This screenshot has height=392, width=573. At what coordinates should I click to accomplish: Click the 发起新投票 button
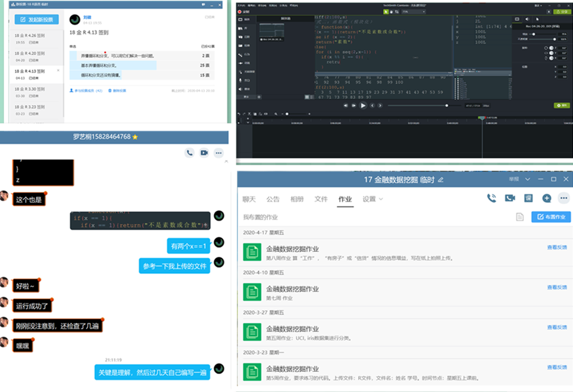36,19
